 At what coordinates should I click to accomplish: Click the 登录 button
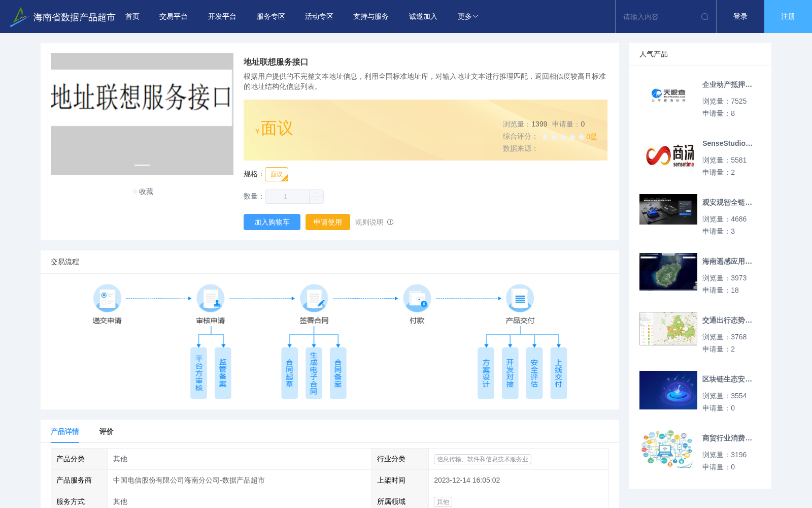pyautogui.click(x=740, y=17)
